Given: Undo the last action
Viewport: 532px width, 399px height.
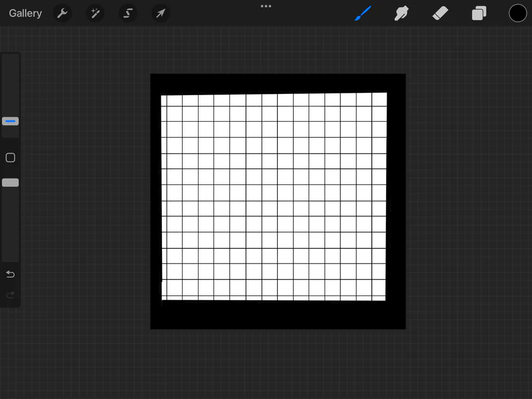Looking at the screenshot, I should pyautogui.click(x=11, y=274).
